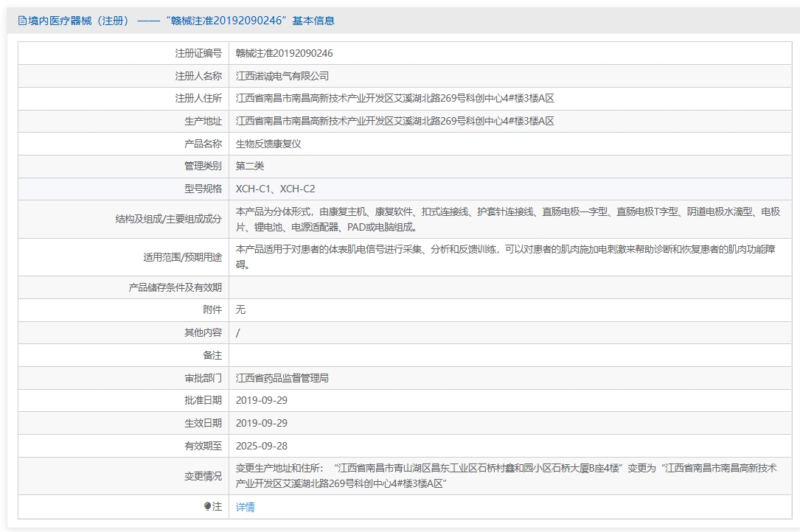
Task: Click the value 无 in the 附件 row
Action: point(240,310)
